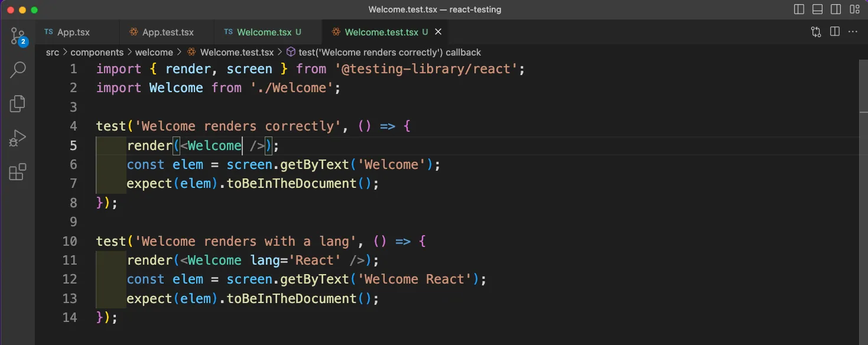Click the test callback breadcrumb symbol
The image size is (868, 345).
point(389,52)
